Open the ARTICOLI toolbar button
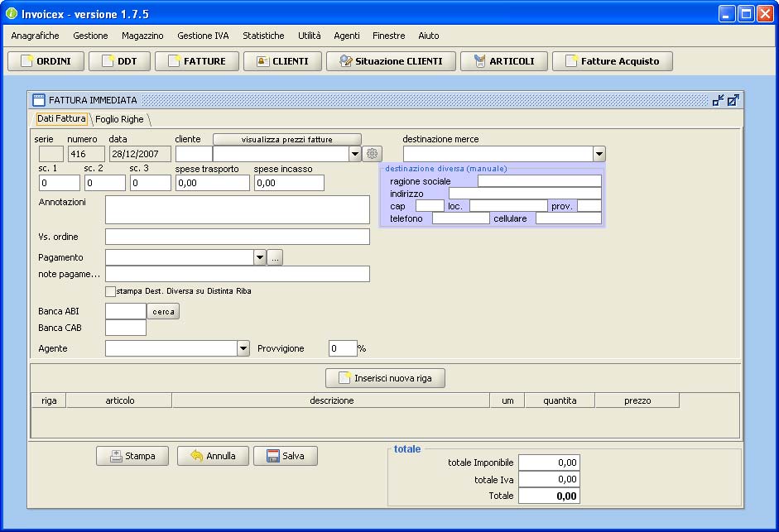Viewport: 779px width, 532px height. click(504, 61)
